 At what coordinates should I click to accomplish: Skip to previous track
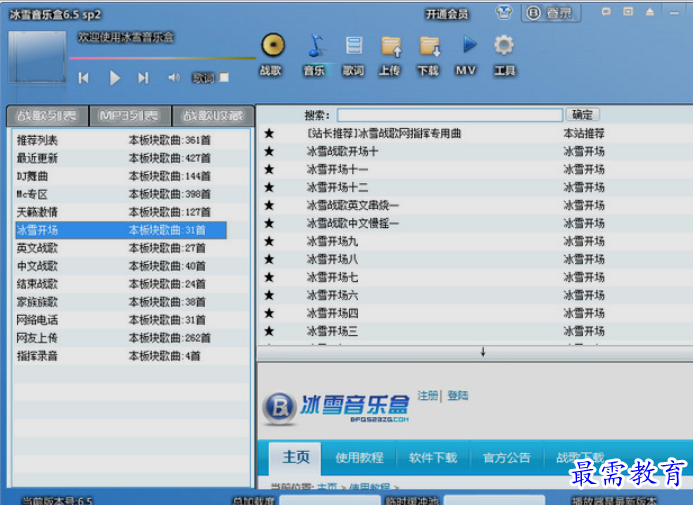[84, 78]
